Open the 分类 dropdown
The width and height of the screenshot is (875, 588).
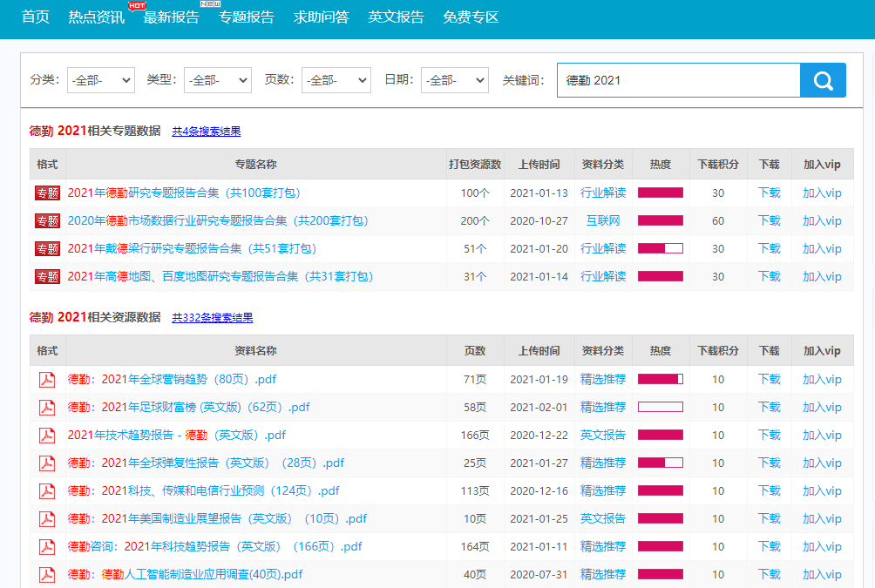coord(100,80)
